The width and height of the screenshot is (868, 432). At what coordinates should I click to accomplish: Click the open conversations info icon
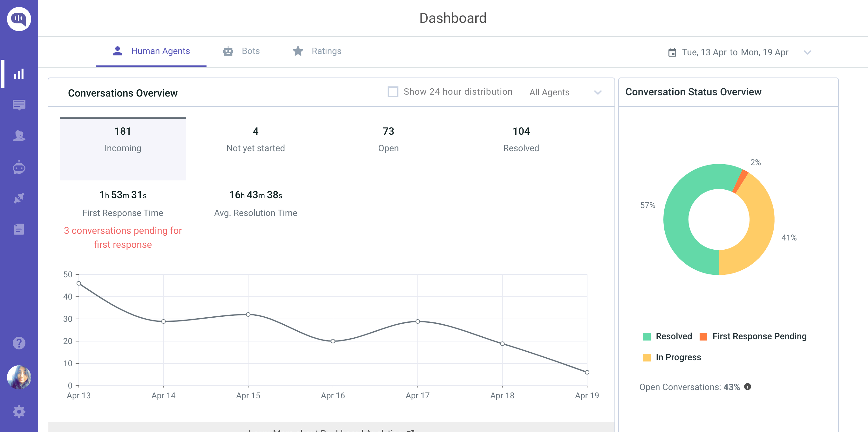[x=747, y=387]
